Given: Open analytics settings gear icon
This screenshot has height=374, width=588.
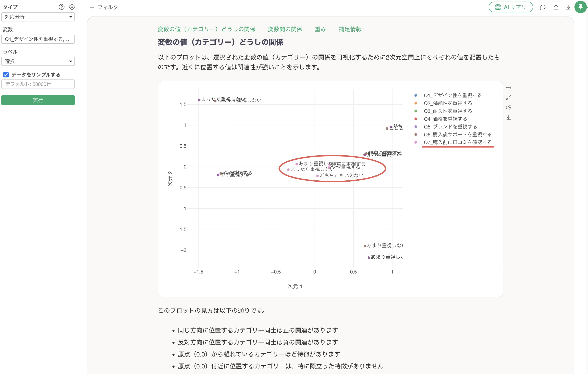Looking at the screenshot, I should (x=72, y=7).
